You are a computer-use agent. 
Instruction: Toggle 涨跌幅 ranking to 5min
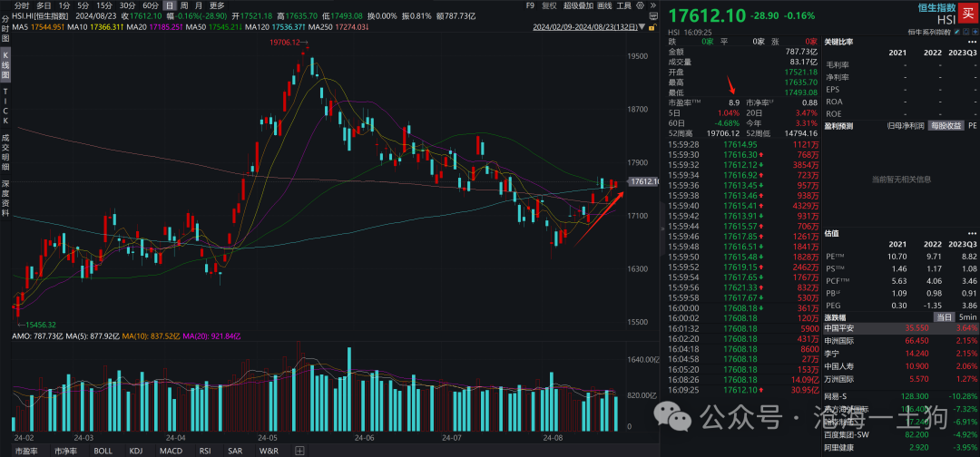point(968,317)
